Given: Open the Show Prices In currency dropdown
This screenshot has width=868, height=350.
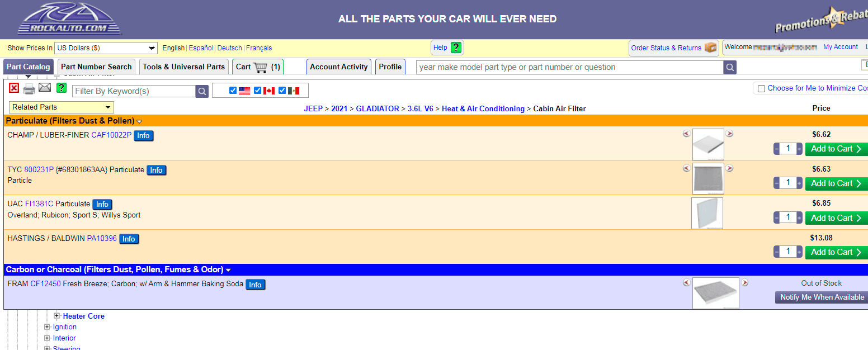Looking at the screenshot, I should pyautogui.click(x=106, y=48).
